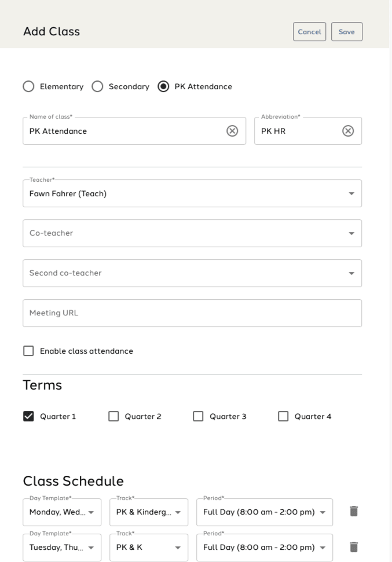Select the Elementary radio option
This screenshot has width=392, height=562.
28,87
